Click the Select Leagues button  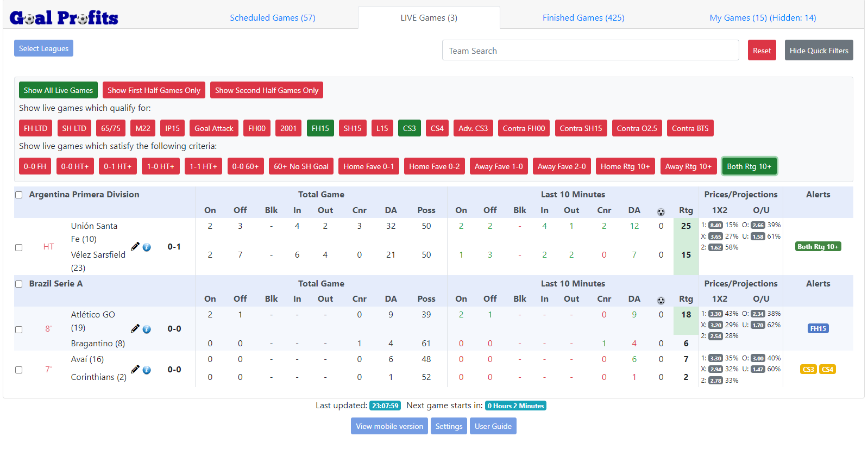43,48
